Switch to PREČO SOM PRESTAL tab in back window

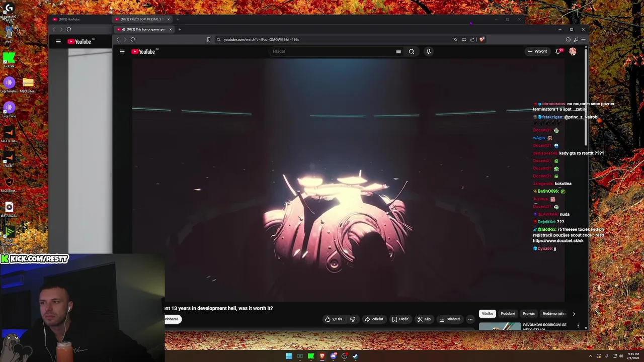143,19
